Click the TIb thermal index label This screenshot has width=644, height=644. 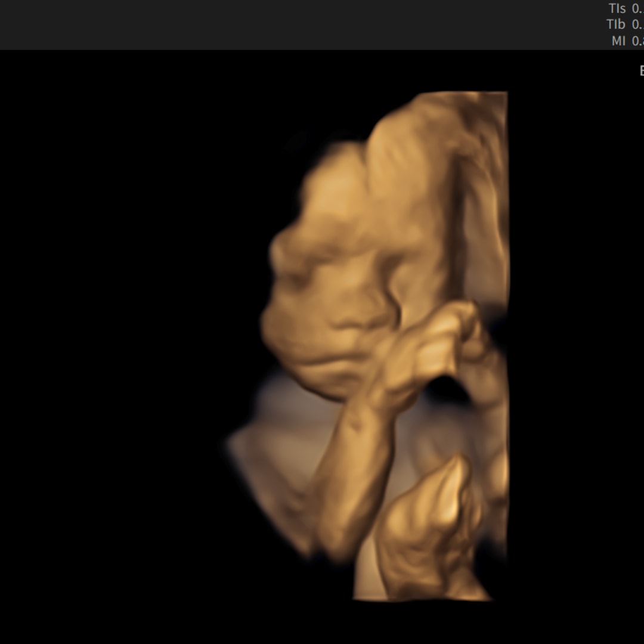coord(616,24)
